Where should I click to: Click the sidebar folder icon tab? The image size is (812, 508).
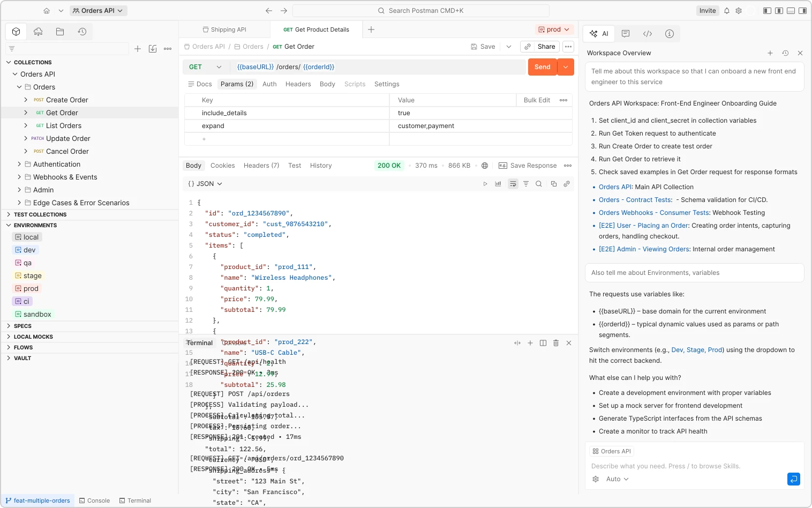coord(60,32)
